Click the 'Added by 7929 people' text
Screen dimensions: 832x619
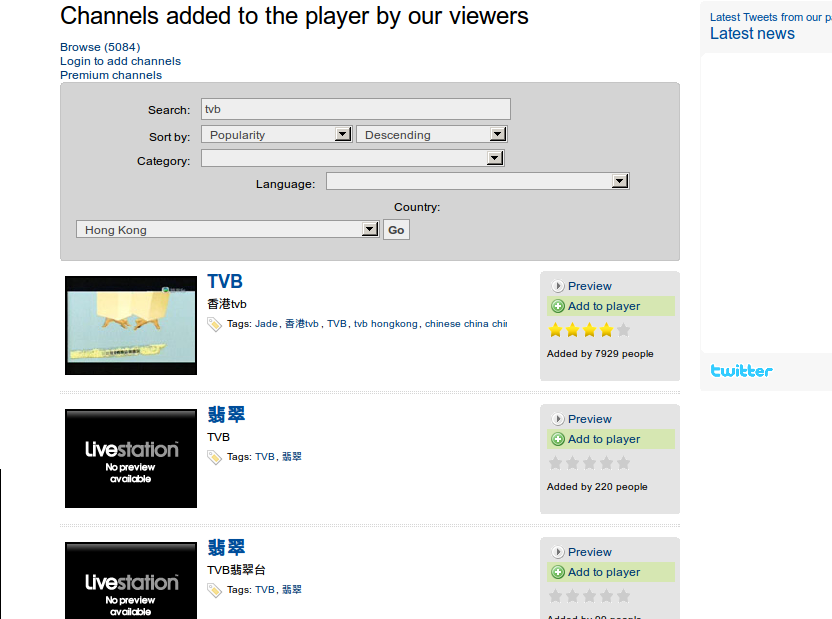tap(600, 354)
